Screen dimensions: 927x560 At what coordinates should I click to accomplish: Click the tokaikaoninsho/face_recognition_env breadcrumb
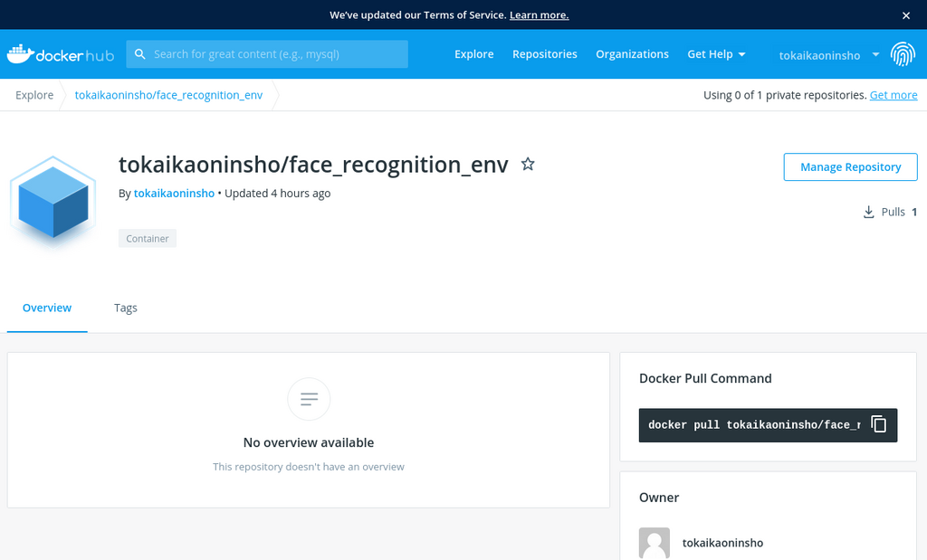[x=168, y=95]
